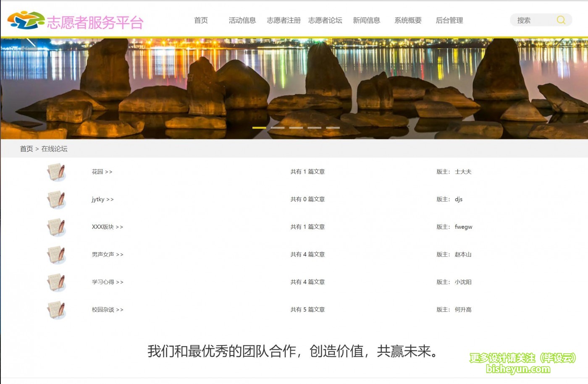Click moderator name 小沈阳

click(x=463, y=282)
